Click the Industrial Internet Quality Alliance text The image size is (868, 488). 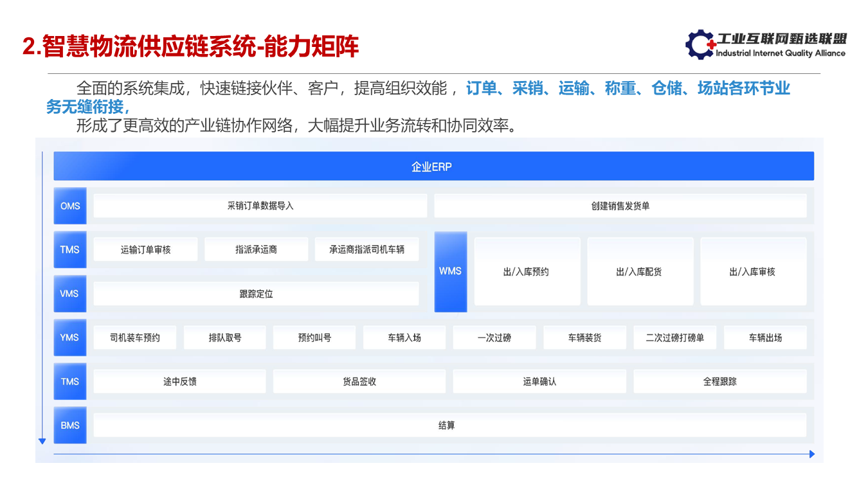[x=781, y=53]
